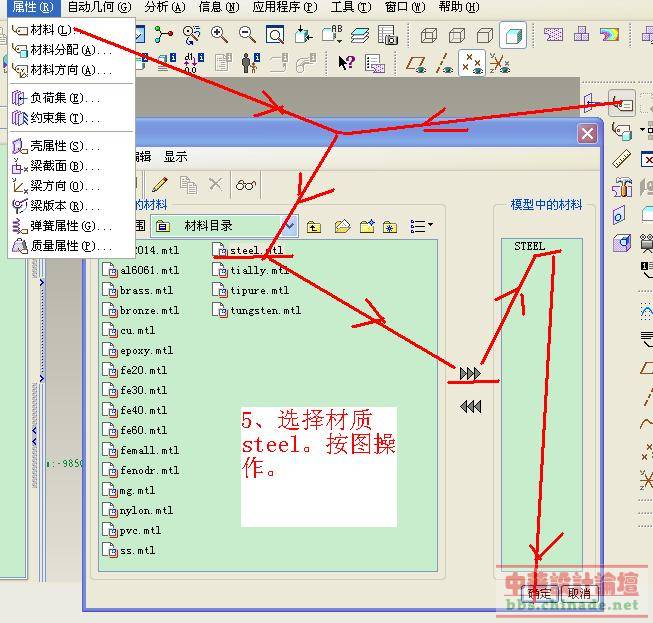Open the 属性(R) menu

[33, 7]
